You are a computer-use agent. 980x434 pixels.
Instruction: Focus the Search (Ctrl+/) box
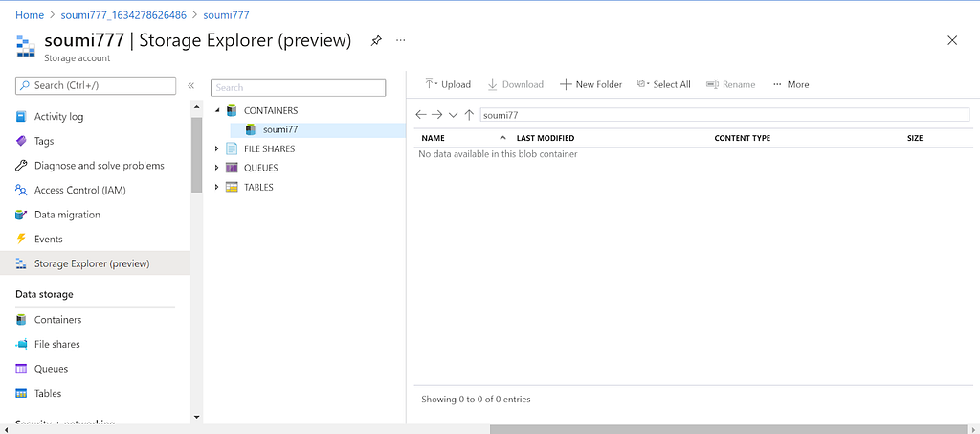[x=96, y=85]
